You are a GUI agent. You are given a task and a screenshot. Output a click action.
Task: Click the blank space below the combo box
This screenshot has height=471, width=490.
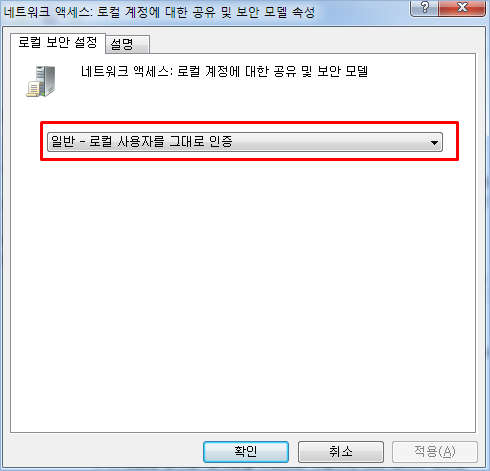[243, 293]
